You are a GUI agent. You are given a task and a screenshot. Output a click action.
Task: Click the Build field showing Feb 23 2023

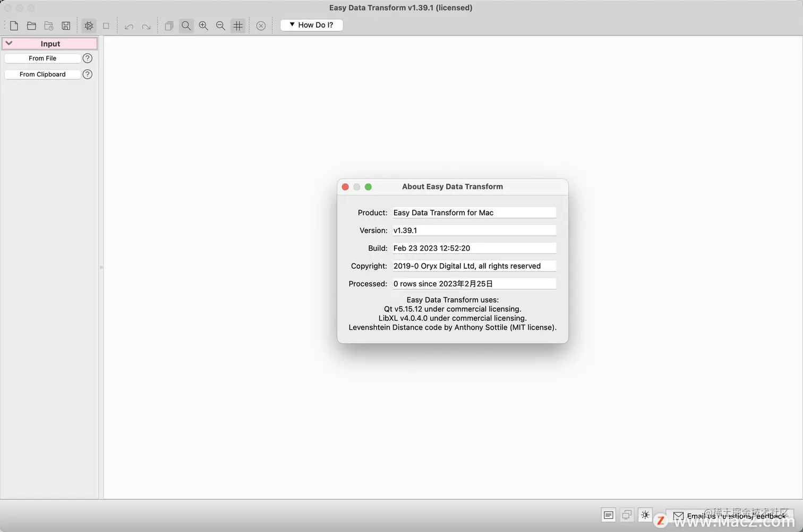(474, 248)
